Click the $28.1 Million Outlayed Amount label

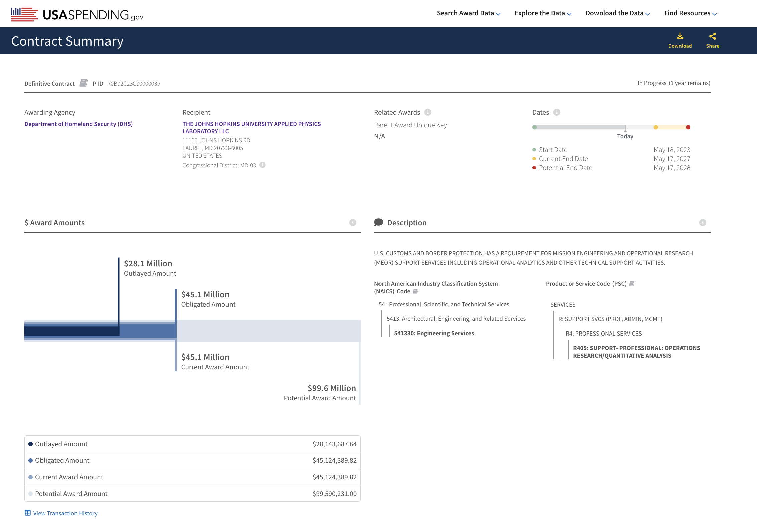(150, 268)
